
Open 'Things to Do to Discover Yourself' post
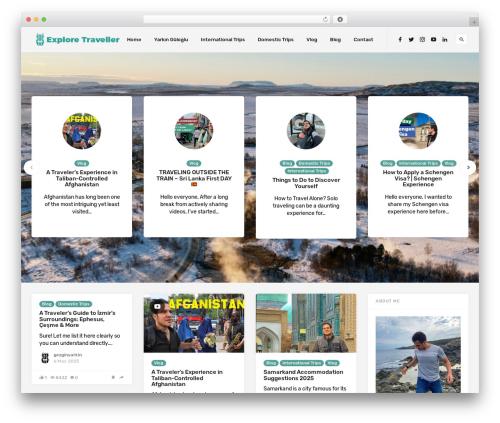[306, 183]
